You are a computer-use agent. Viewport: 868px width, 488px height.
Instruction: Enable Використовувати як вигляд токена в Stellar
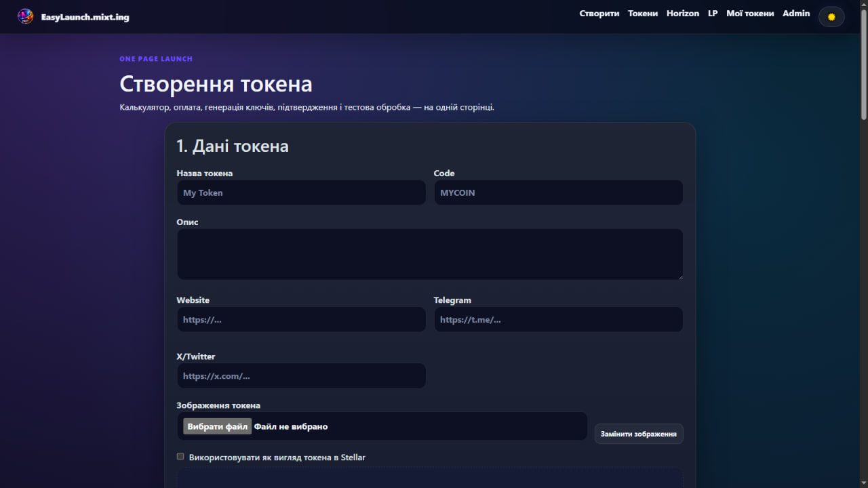coord(180,457)
